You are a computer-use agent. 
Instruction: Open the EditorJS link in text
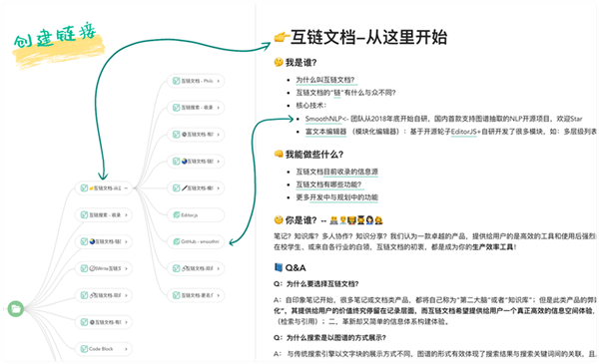tap(464, 132)
